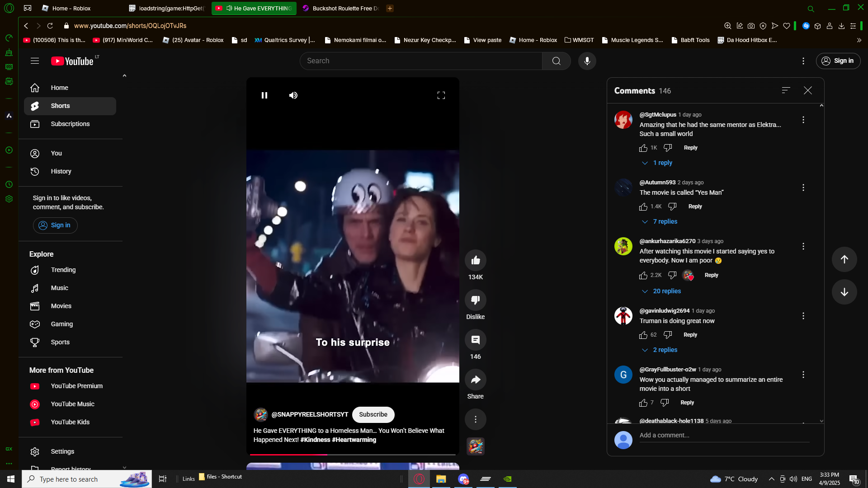The image size is (868, 488).
Task: Like the @ankurhazarika6270 comment with 2.2K likes
Action: click(643, 276)
